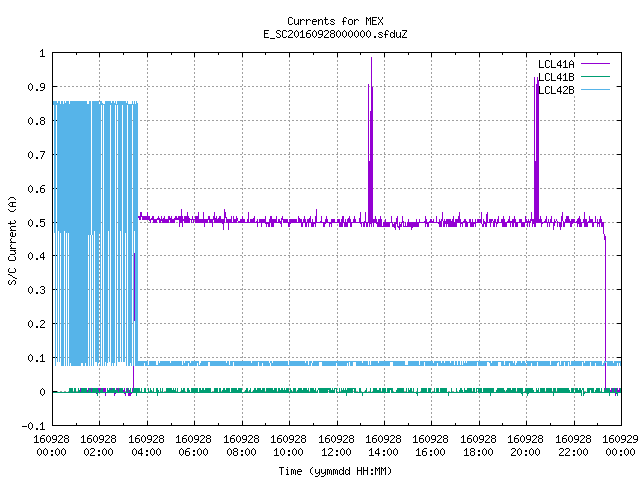Click the purple LCL41A legend line sample
Viewport: 640px width, 480px height.
point(596,64)
